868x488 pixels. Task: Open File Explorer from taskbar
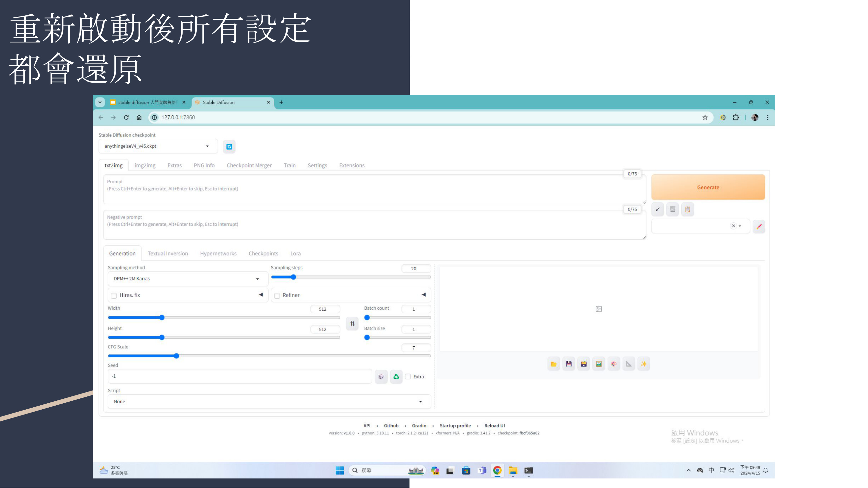tap(513, 470)
